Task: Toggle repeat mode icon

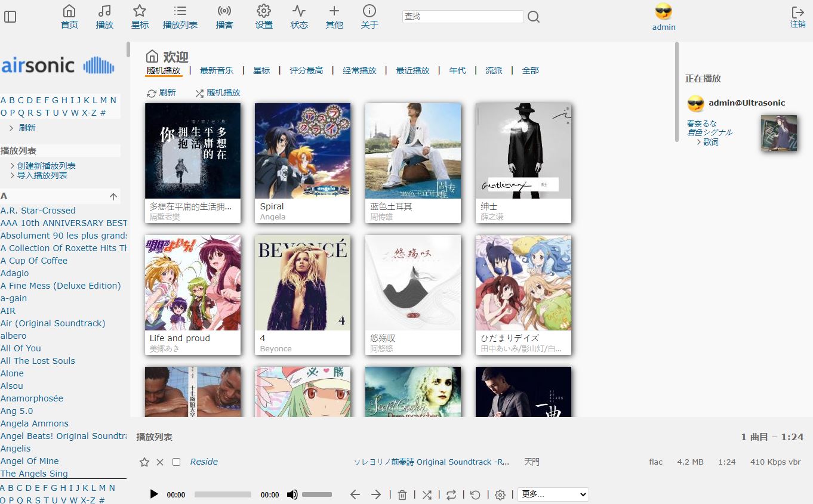Action: (451, 494)
